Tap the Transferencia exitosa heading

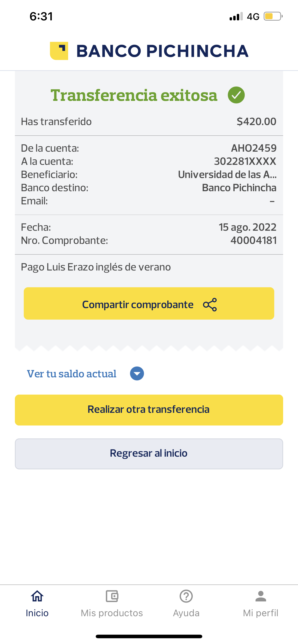[x=134, y=95]
